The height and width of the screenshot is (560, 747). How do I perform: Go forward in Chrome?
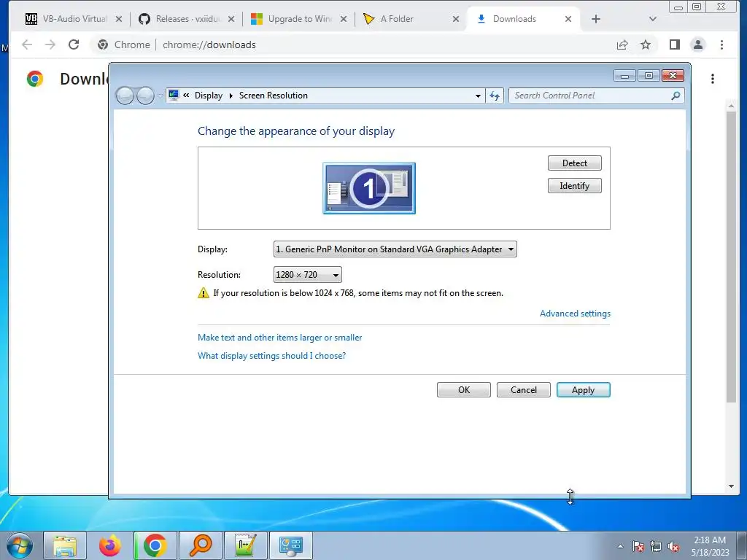(50, 44)
